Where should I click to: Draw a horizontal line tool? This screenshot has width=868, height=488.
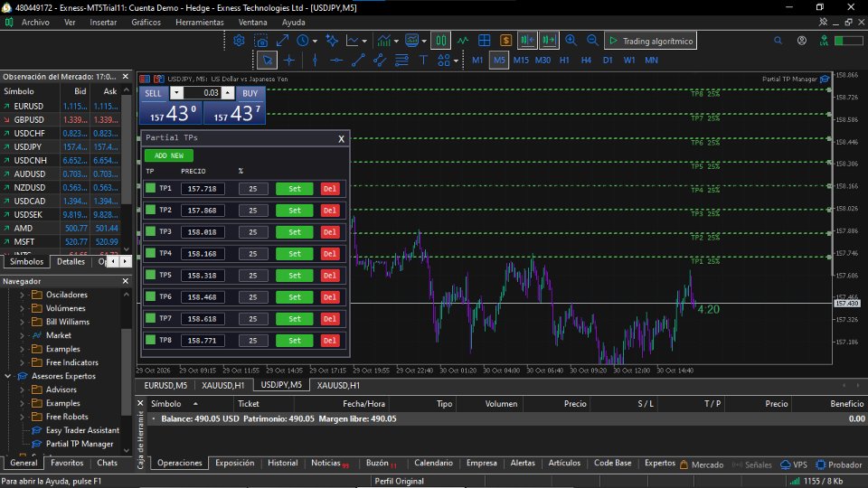coord(336,60)
